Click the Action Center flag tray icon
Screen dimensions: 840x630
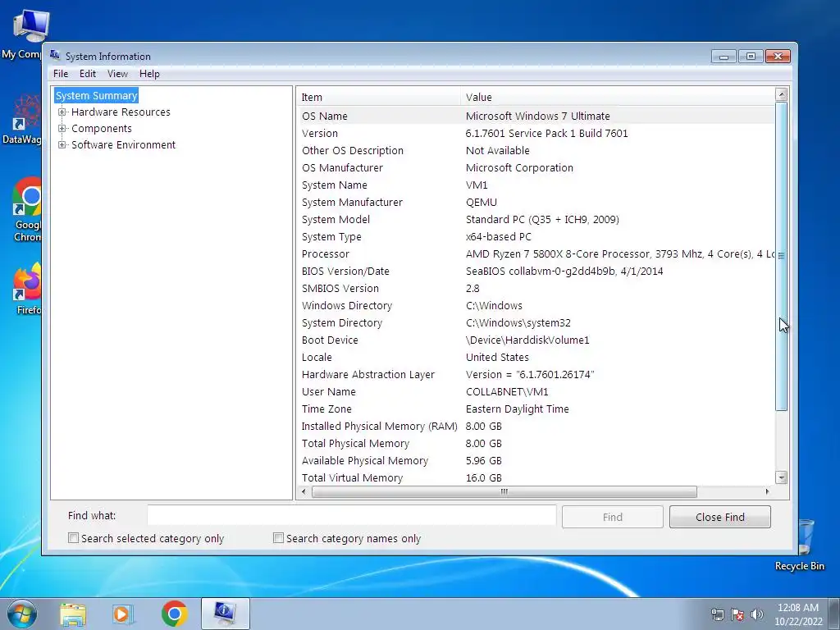click(737, 614)
